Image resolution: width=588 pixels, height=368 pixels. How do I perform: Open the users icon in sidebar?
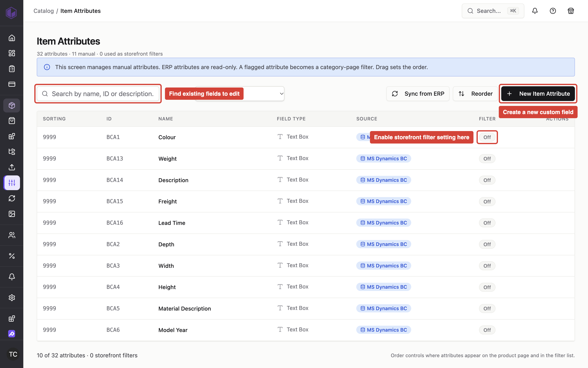(12, 235)
